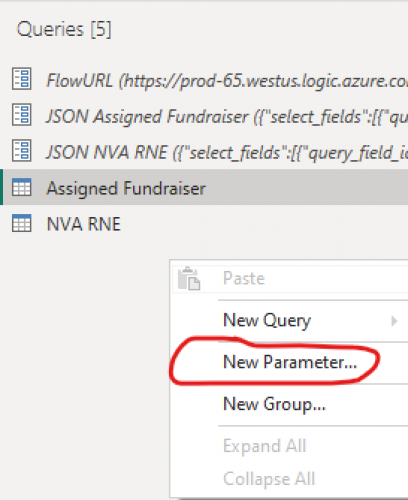Open New Query menu entry
Image resolution: width=408 pixels, height=500 pixels.
290,321
